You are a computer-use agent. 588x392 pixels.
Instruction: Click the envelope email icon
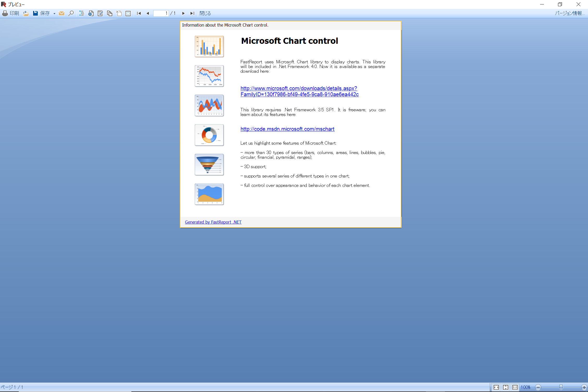click(x=62, y=13)
